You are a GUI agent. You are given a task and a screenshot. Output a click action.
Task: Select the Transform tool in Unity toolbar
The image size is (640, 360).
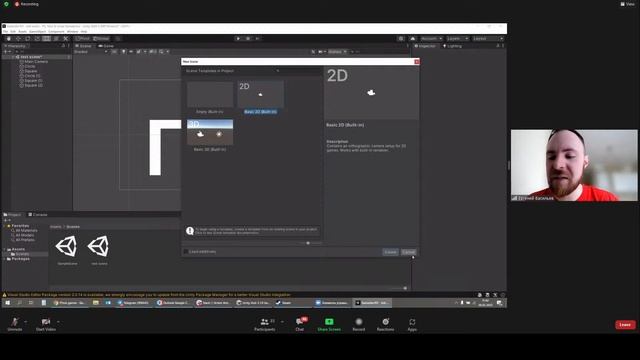coord(56,38)
